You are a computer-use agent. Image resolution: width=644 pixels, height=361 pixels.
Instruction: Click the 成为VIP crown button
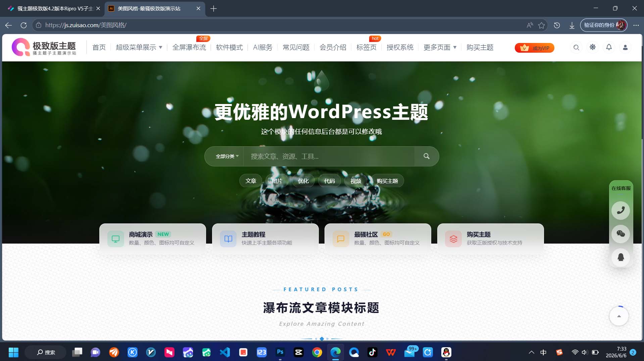[534, 48]
